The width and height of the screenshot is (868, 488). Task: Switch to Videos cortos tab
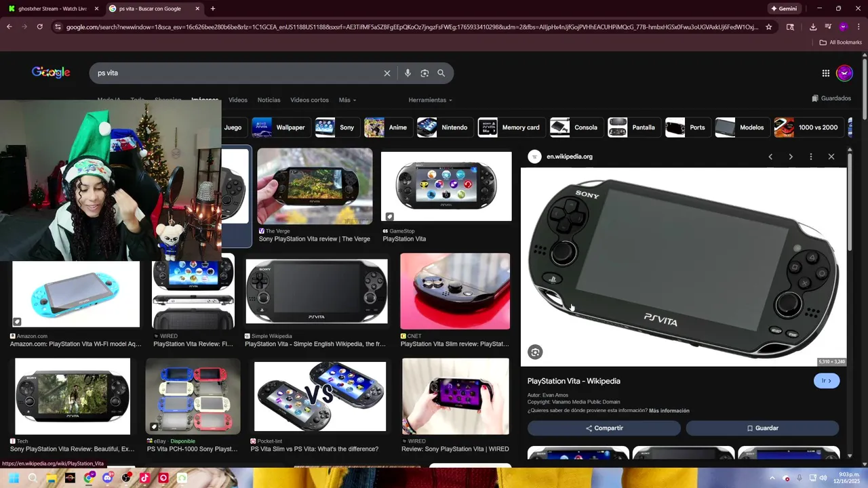point(309,100)
